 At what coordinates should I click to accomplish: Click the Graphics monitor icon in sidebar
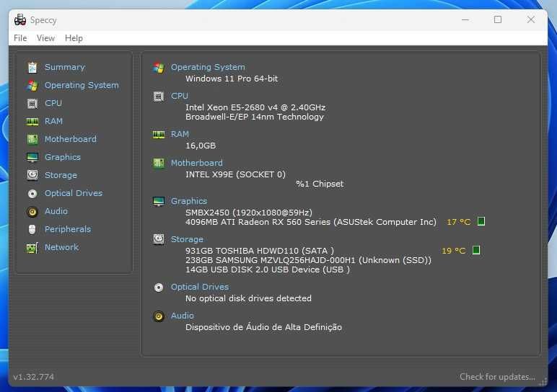point(32,157)
